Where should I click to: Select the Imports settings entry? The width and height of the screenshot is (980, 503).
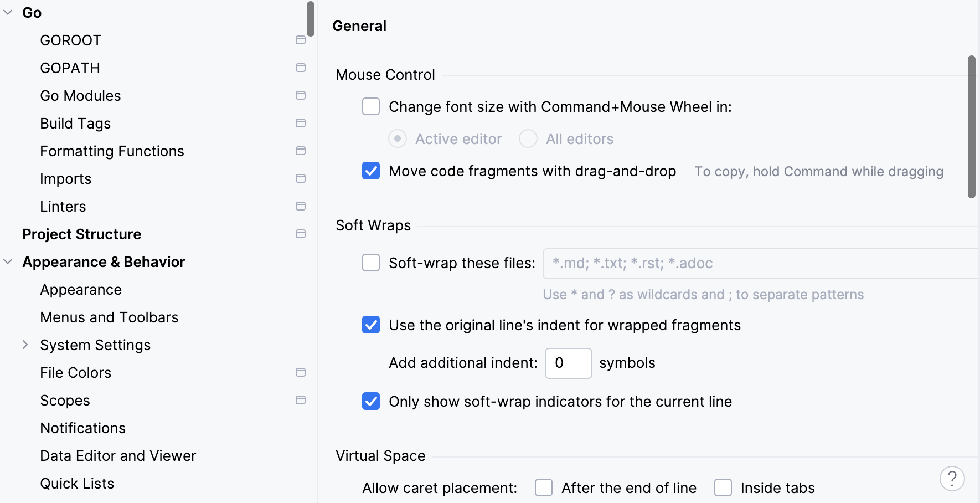[65, 178]
